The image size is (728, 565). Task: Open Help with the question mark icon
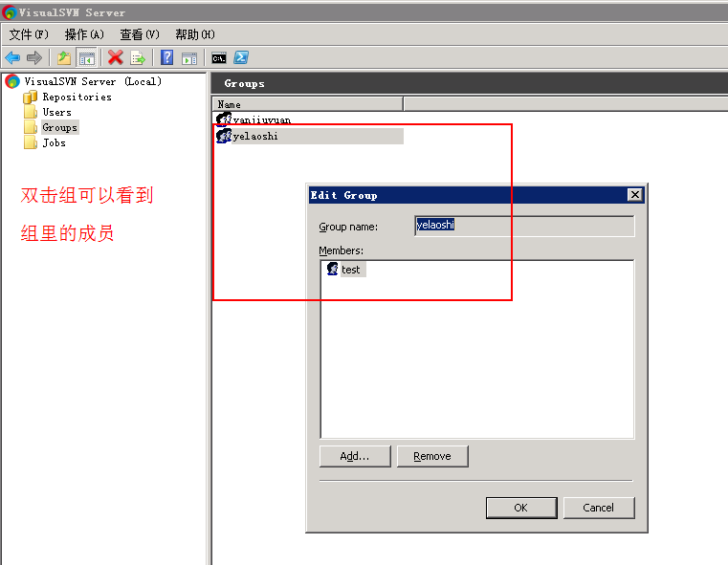point(167,57)
